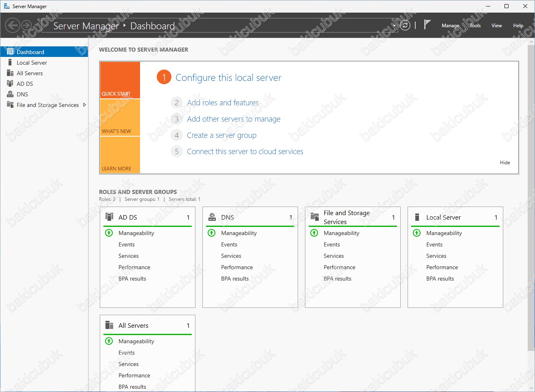Screen dimensions: 535x392
Task: Click Add other servers to manage
Action: [234, 119]
